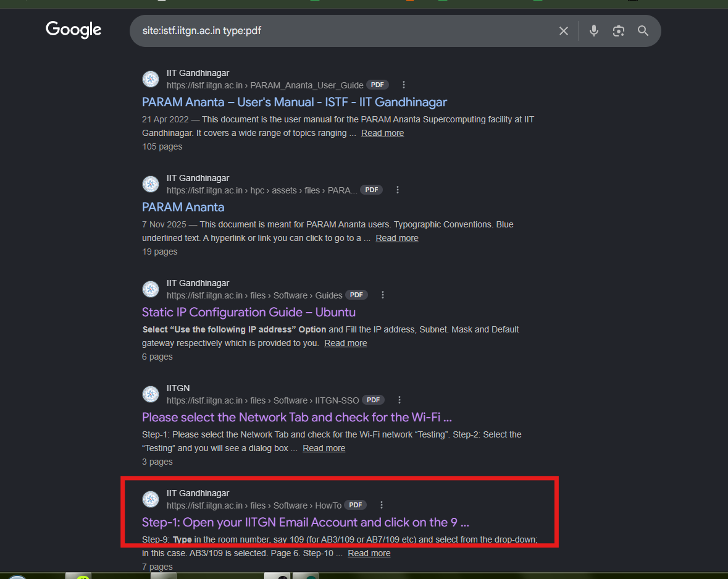Open more options for Software HowTo result
Image resolution: width=728 pixels, height=579 pixels.
coord(381,505)
